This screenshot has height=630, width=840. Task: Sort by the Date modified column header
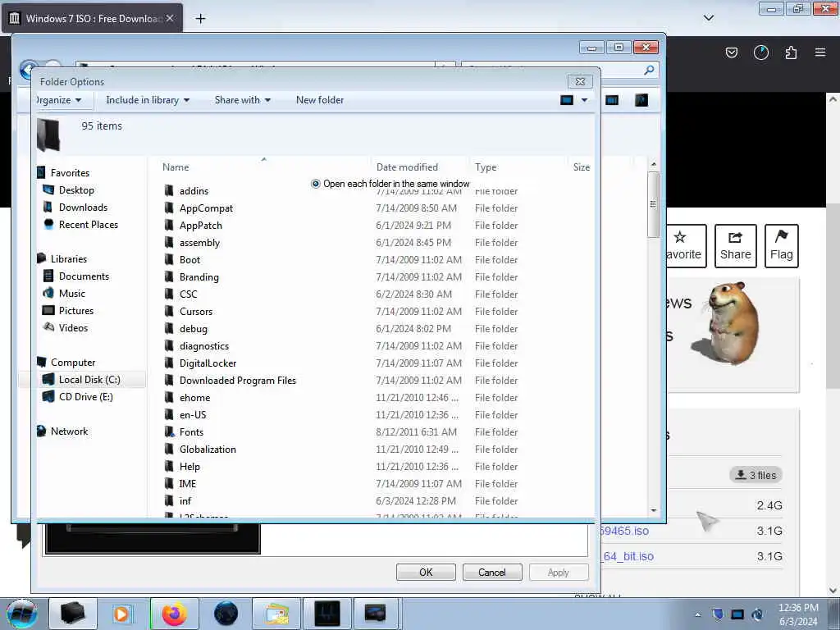[x=407, y=167]
